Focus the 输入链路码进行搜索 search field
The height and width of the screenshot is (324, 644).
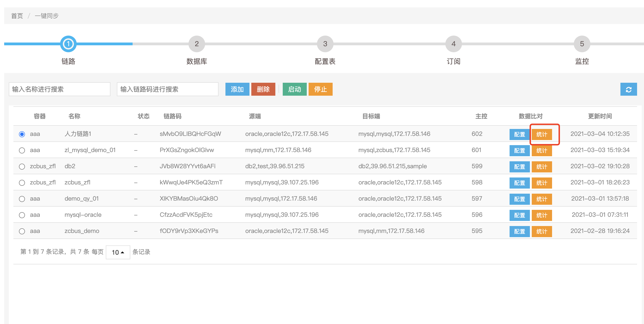(x=167, y=89)
